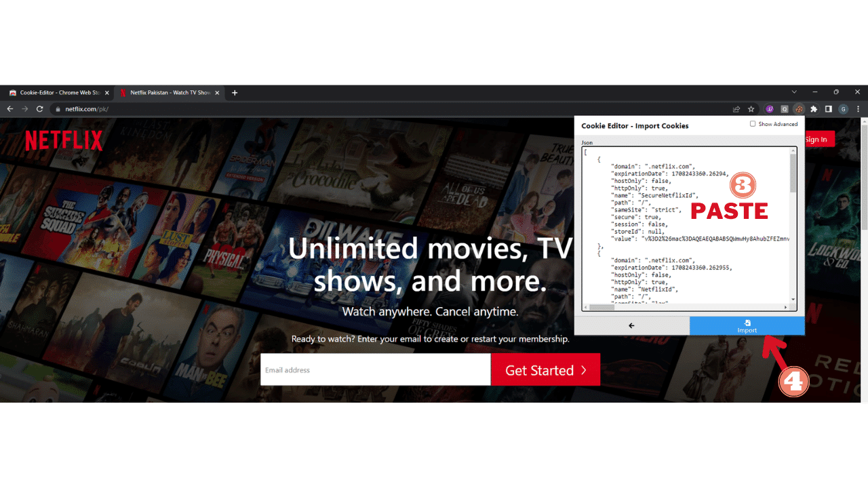Click the "SecureNetflixId" name text

pos(668,195)
